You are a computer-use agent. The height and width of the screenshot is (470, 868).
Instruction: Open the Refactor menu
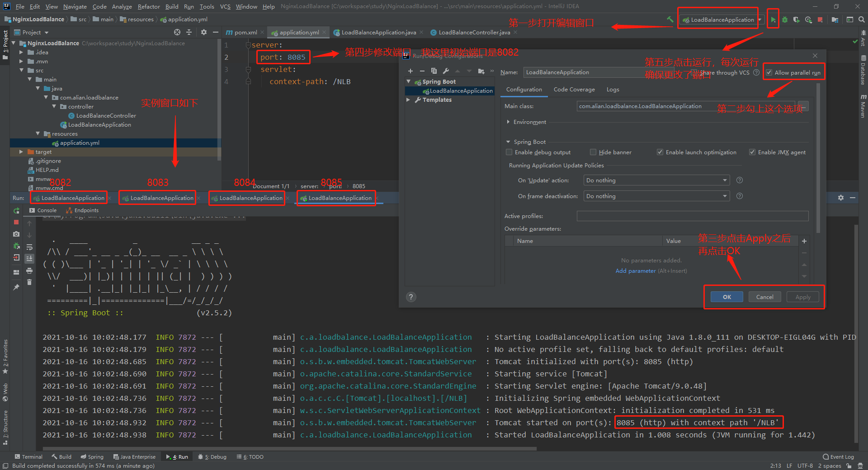point(149,6)
